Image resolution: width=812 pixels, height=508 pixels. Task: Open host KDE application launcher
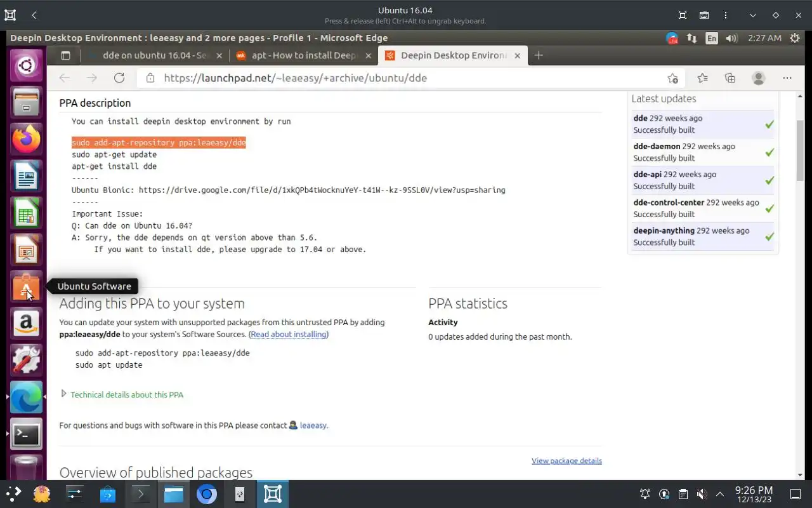click(x=13, y=494)
